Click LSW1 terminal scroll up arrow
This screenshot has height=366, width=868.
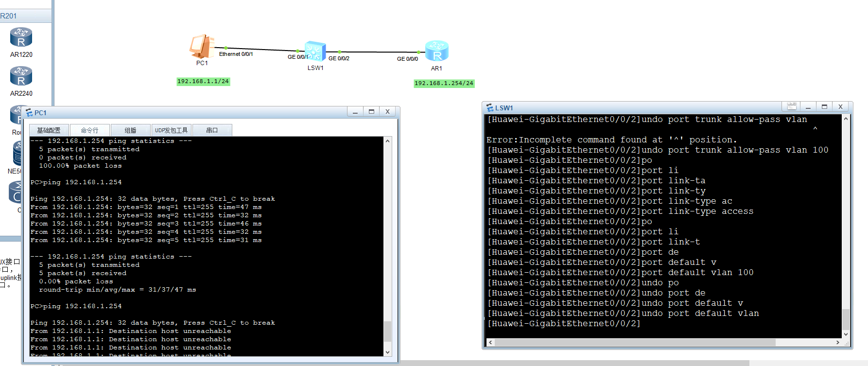pos(846,119)
